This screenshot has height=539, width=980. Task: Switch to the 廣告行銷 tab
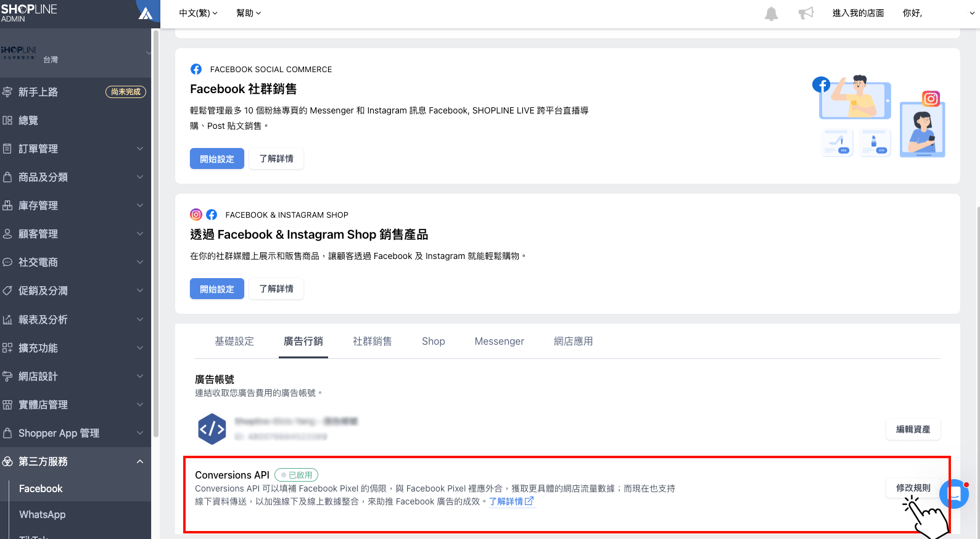tap(303, 341)
